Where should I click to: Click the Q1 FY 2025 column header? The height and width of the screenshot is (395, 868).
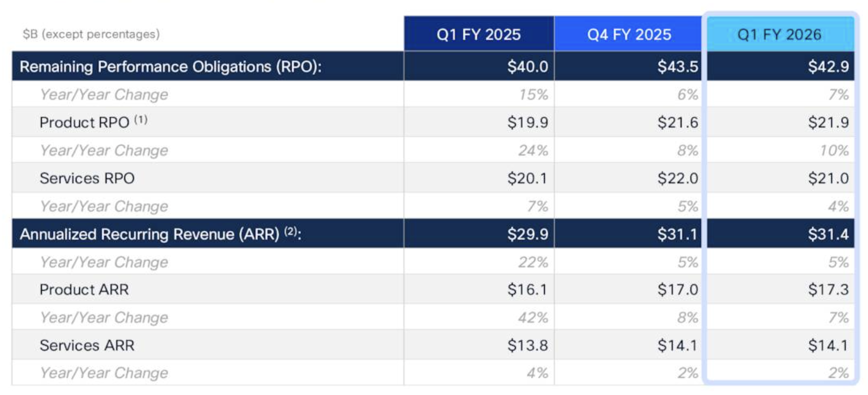tap(479, 35)
